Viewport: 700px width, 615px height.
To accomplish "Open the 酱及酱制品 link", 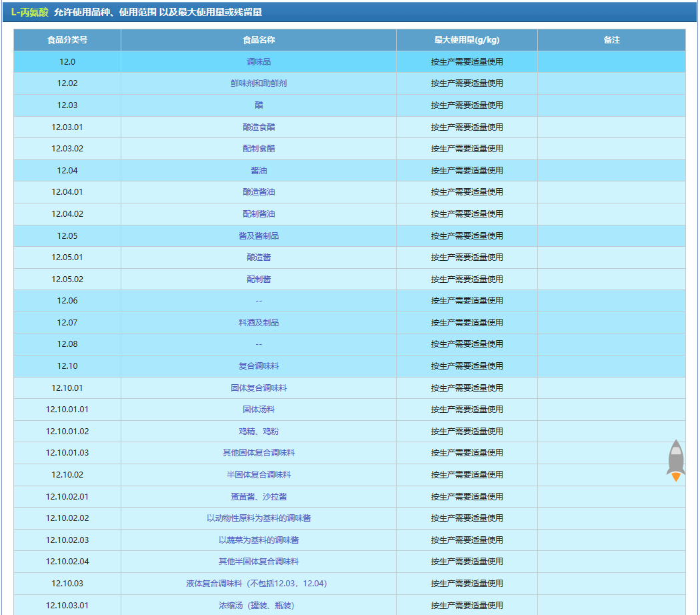I will [259, 235].
